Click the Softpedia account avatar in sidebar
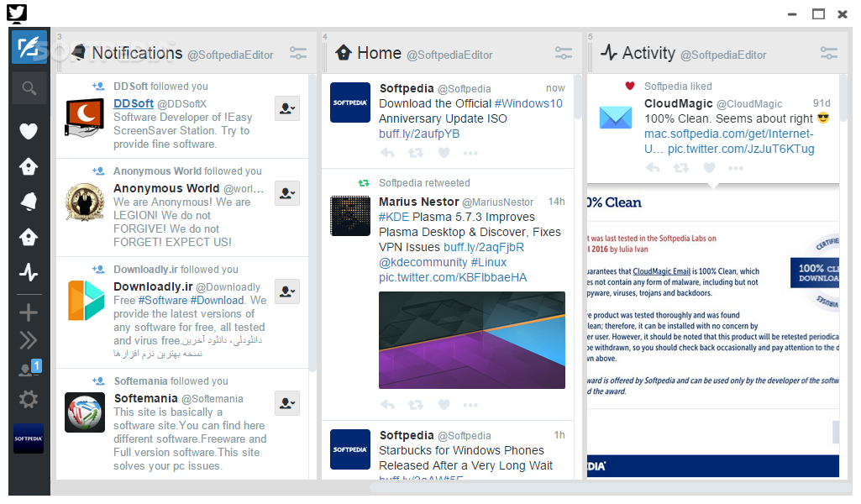Image resolution: width=861 pixels, height=504 pixels. pos(29,438)
